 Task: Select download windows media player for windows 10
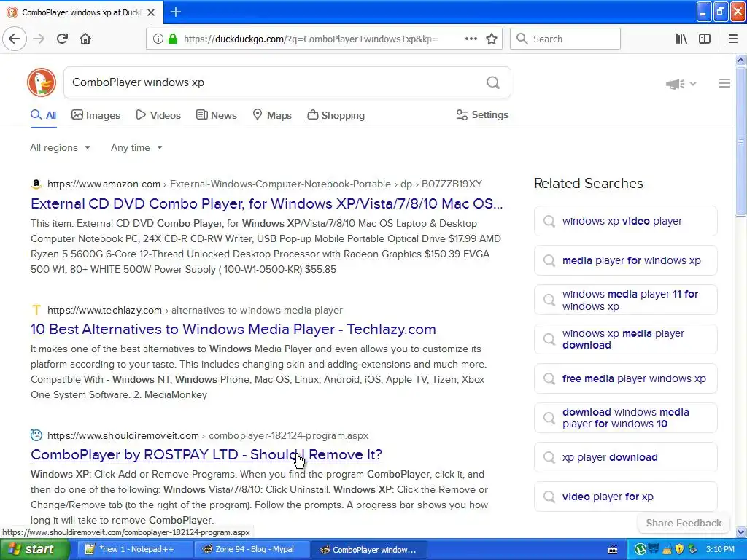[625, 418]
